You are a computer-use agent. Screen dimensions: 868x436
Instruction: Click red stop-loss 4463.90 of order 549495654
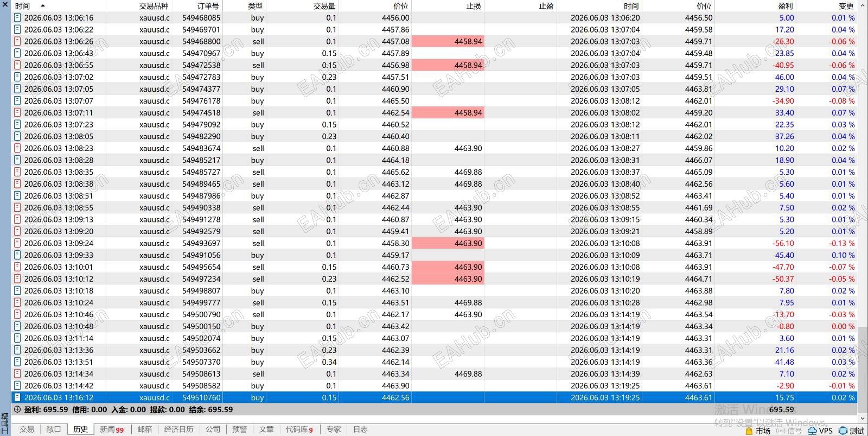(x=448, y=267)
